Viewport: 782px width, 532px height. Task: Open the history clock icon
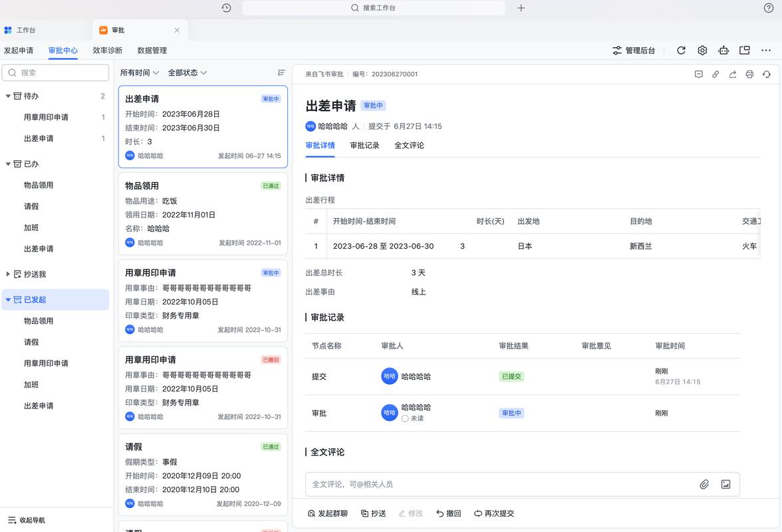coord(226,8)
